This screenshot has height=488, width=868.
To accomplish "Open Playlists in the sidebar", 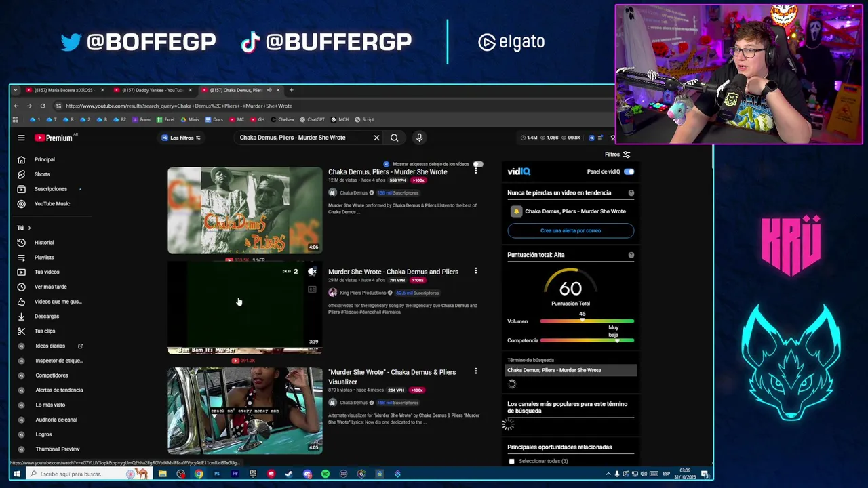I will tap(44, 258).
